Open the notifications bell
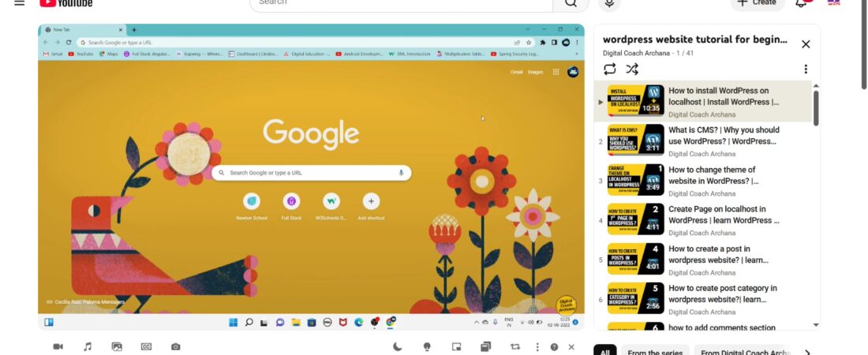 click(803, 3)
